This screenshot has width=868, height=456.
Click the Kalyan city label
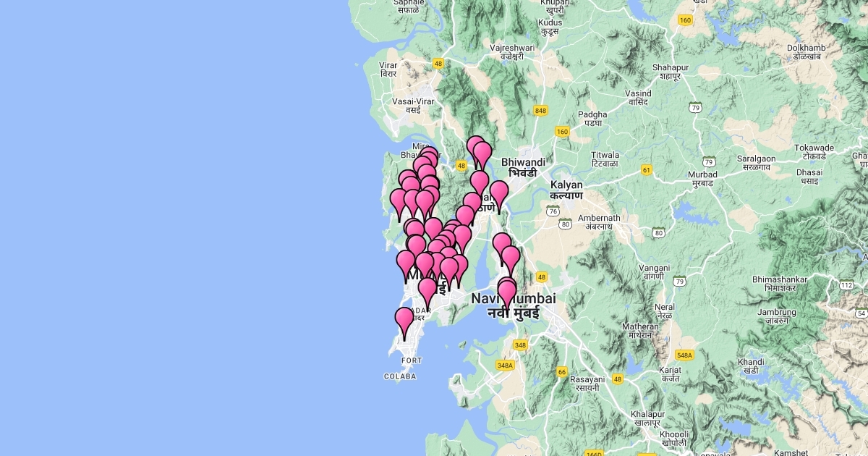point(566,190)
